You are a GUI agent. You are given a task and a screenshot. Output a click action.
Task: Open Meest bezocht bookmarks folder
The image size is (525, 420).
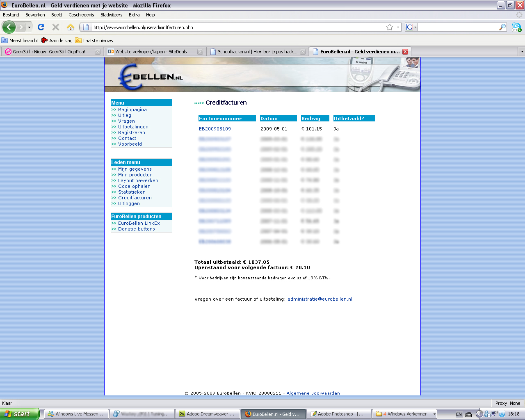click(x=20, y=41)
